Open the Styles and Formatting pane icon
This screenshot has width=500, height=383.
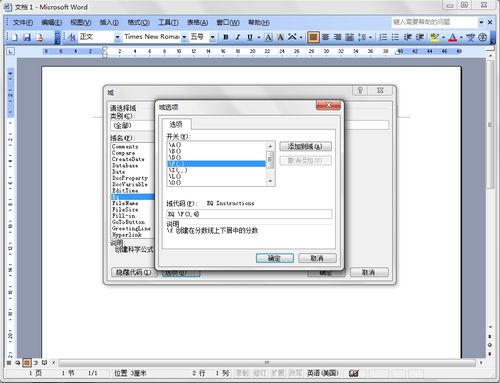coord(71,37)
